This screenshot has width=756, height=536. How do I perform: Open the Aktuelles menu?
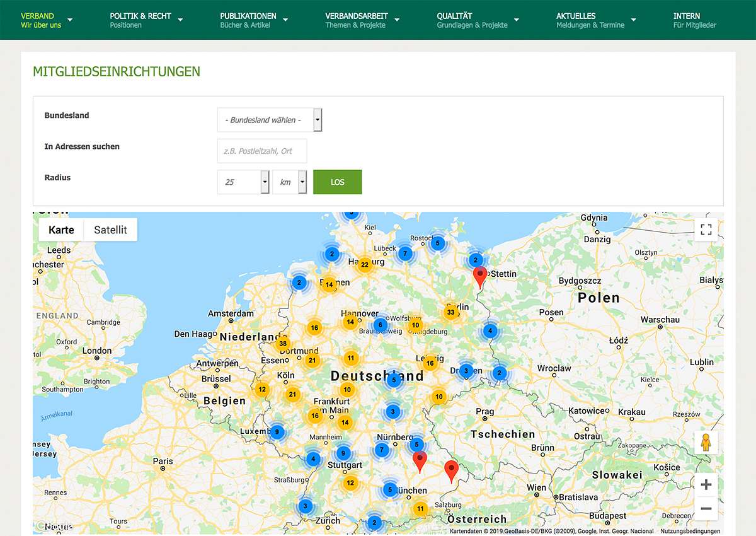click(x=590, y=20)
